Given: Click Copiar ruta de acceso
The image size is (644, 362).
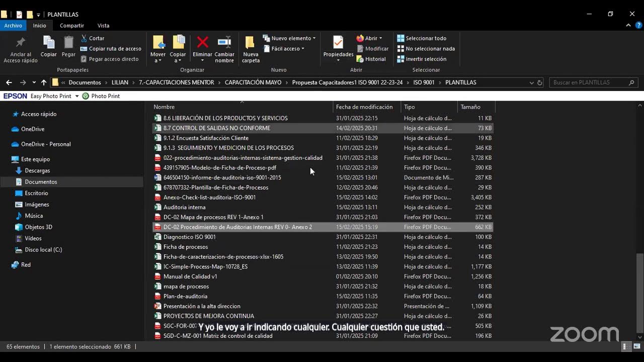Looking at the screenshot, I should 111,49.
